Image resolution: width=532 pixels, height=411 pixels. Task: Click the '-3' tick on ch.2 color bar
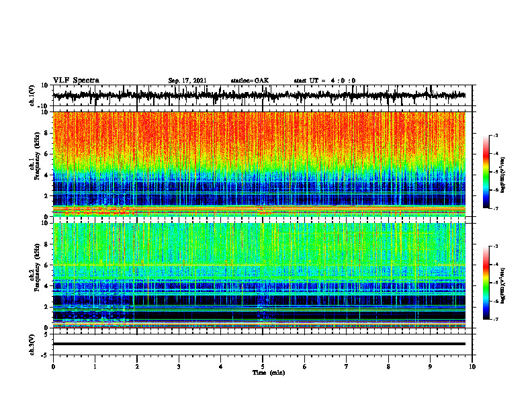(x=496, y=246)
